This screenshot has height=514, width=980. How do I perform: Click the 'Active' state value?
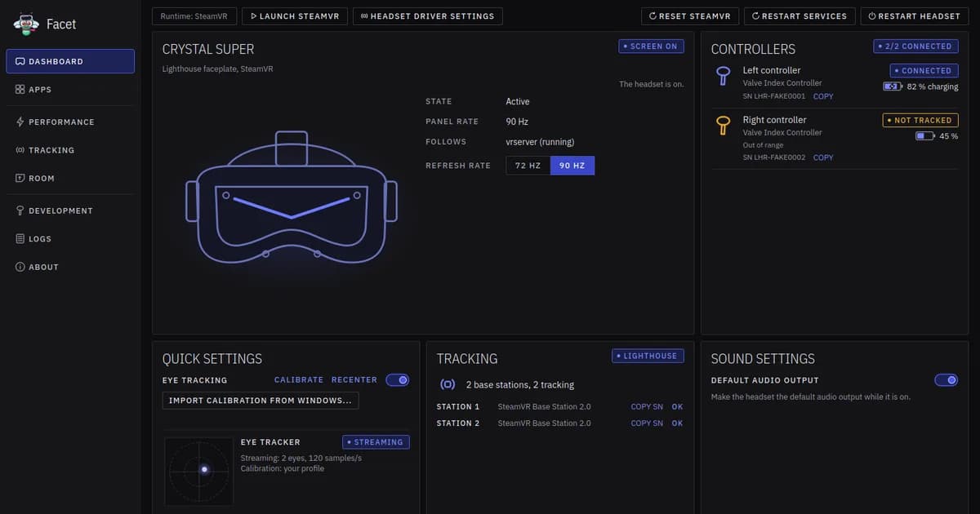[518, 102]
